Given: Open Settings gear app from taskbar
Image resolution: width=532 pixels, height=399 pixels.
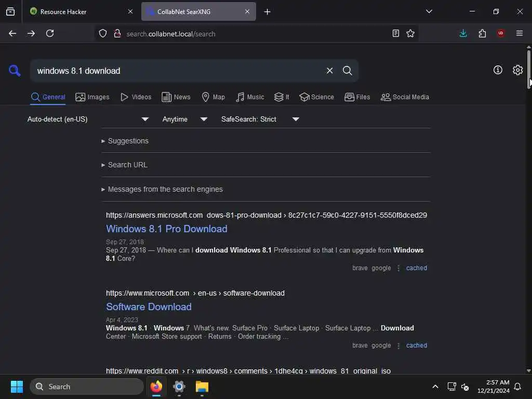Looking at the screenshot, I should [179, 387].
